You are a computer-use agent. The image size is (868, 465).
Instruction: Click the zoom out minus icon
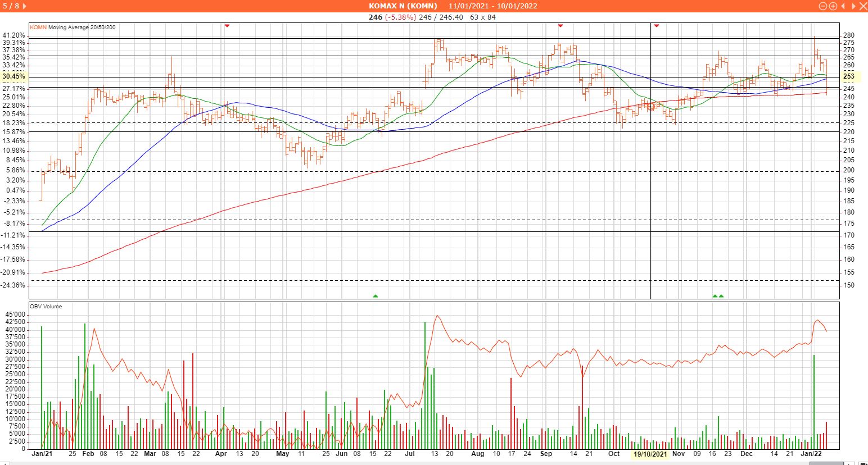coord(823,6)
